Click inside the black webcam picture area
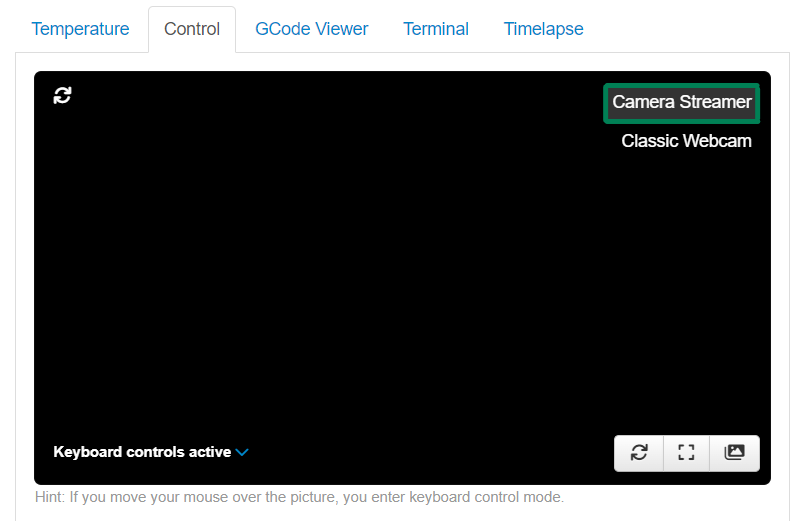This screenshot has width=802, height=521. pos(402,278)
